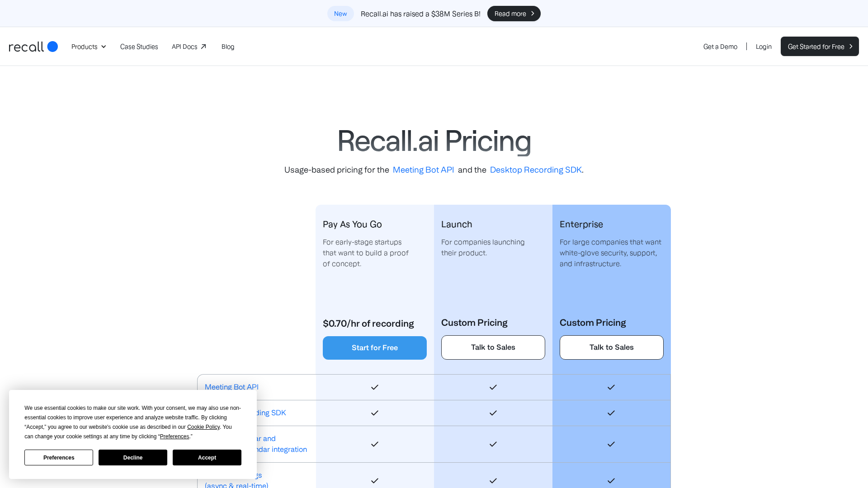868x488 pixels.
Task: Open cookie Preferences button
Action: 59,457
